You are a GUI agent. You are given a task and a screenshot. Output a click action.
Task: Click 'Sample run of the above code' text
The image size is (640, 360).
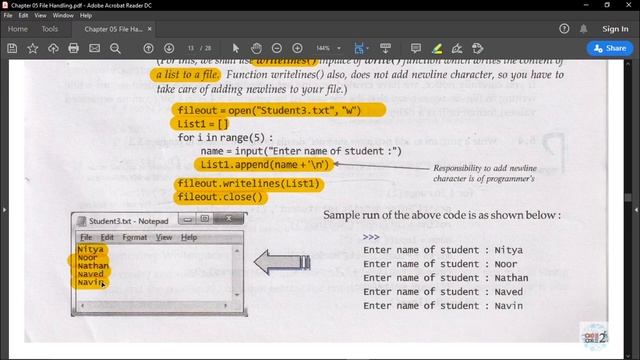[x=442, y=215]
